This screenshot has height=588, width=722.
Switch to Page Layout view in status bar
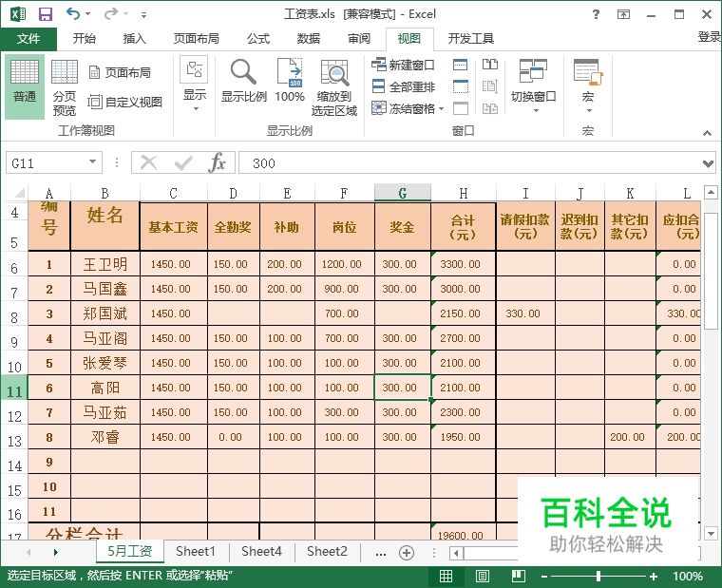click(483, 576)
